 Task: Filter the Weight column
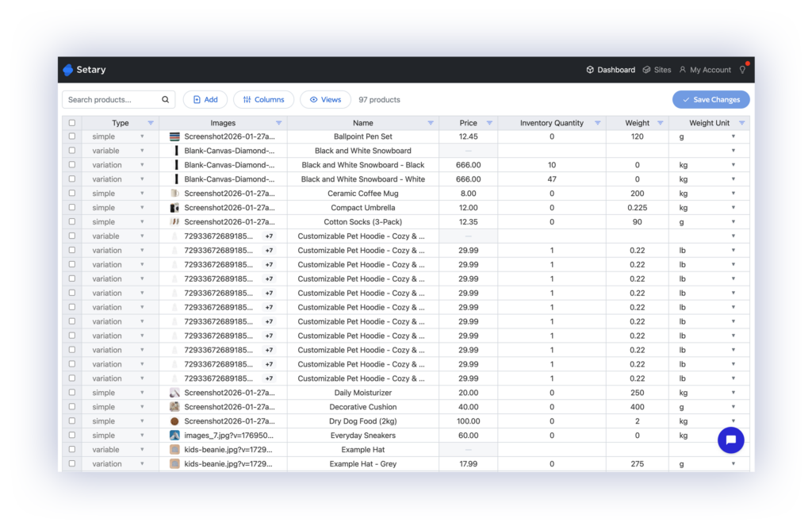point(661,123)
